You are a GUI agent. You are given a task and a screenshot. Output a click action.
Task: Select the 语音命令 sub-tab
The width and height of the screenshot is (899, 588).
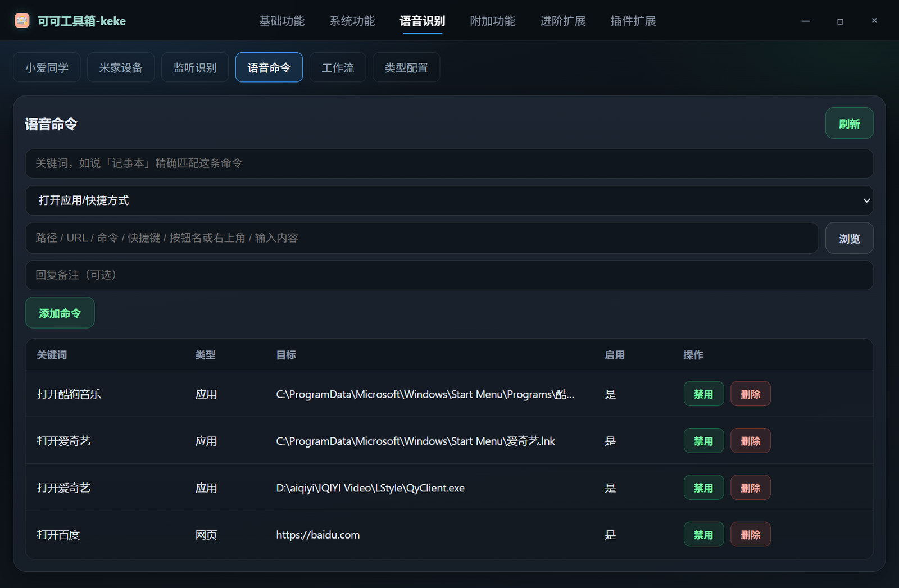pos(269,67)
